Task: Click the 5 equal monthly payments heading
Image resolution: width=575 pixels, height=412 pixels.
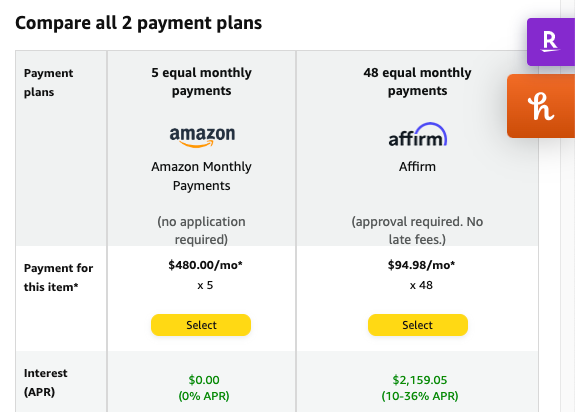Action: pyautogui.click(x=201, y=81)
